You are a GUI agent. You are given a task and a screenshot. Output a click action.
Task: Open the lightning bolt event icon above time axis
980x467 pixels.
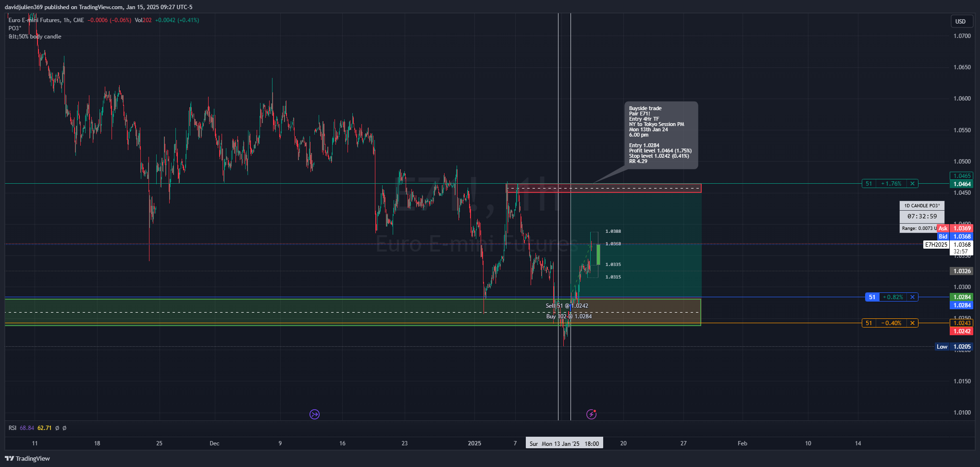coord(591,414)
